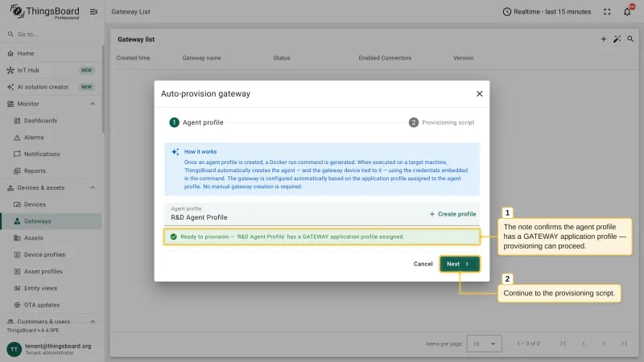The image size is (644, 362).
Task: Select Gateways in the sidebar
Action: pos(52,221)
